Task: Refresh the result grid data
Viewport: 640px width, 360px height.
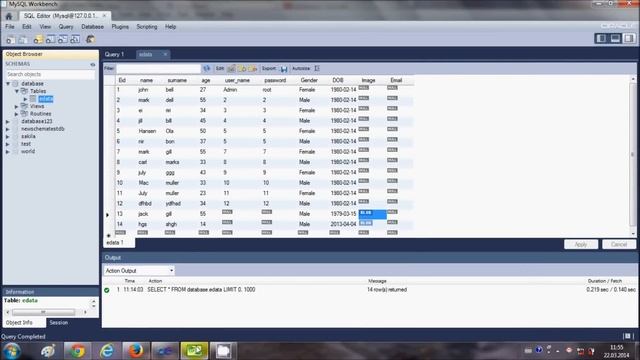Action: click(x=207, y=69)
